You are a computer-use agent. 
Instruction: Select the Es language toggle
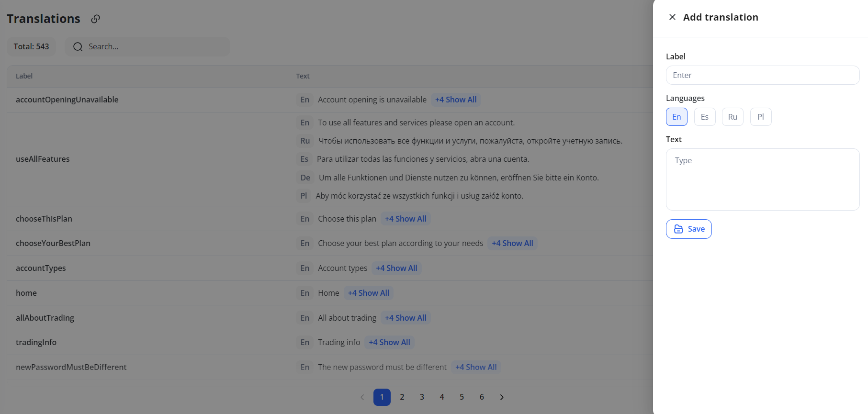tap(704, 117)
